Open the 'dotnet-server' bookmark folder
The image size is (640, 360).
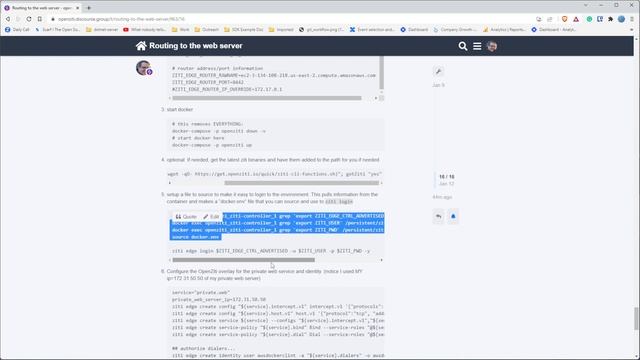tap(102, 30)
